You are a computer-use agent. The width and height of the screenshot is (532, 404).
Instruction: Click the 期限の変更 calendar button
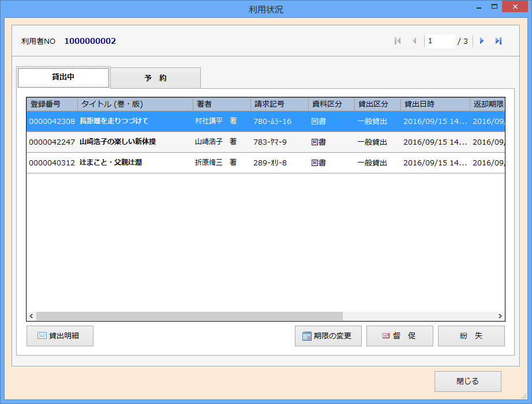[x=328, y=336]
